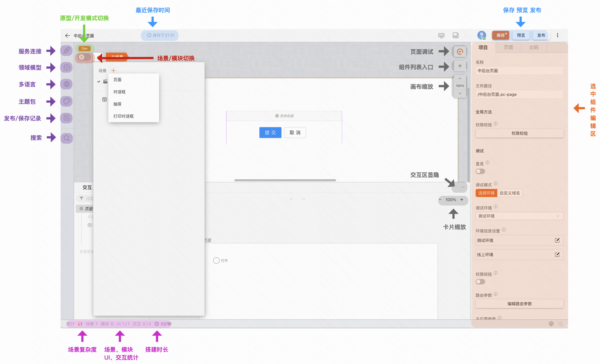Image resolution: width=600 pixels, height=364 pixels.
Task: Select 抽屉 in the 场景 menu
Action: pyautogui.click(x=117, y=104)
